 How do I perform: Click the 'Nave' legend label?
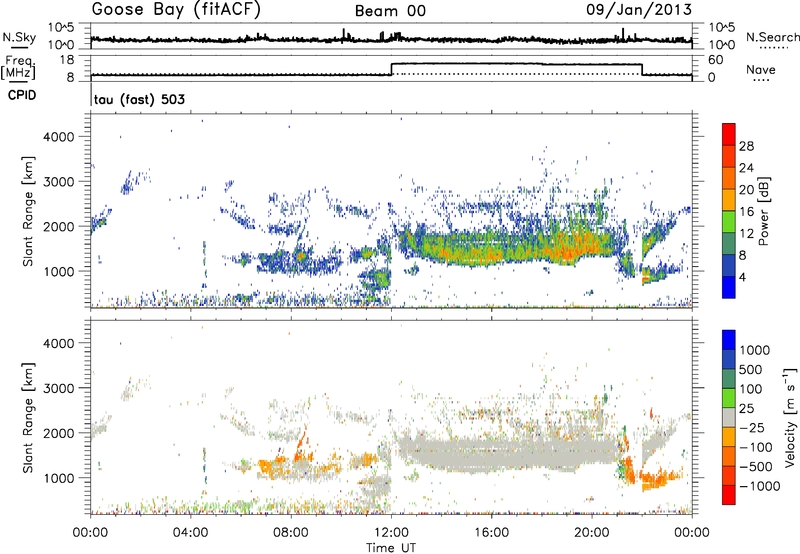(761, 70)
